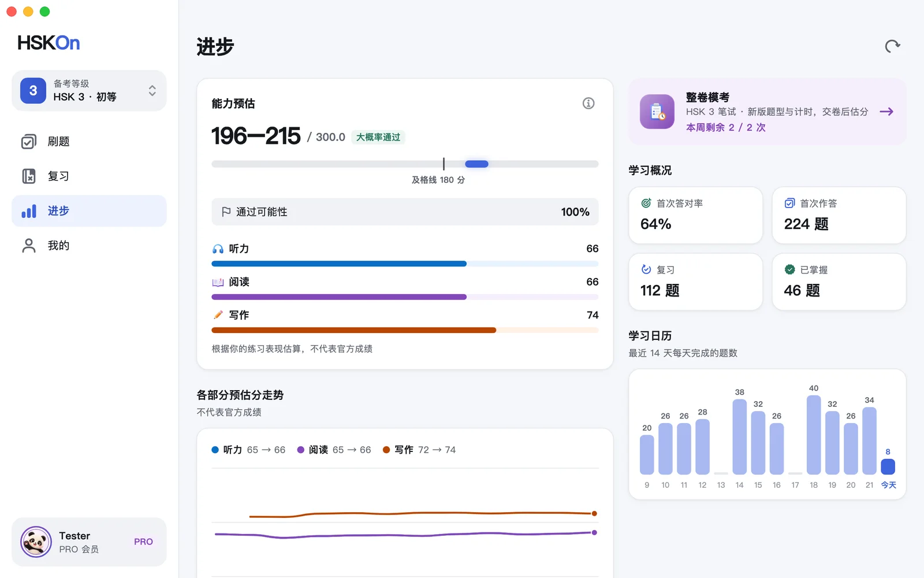Open the 复习 112 题 card
Viewport: 924px width, 578px height.
[695, 281]
